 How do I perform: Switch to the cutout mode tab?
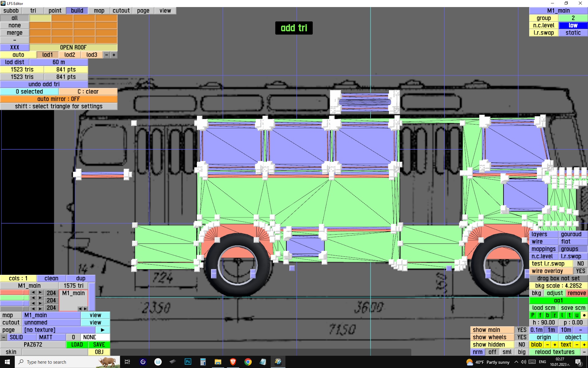pyautogui.click(x=121, y=11)
